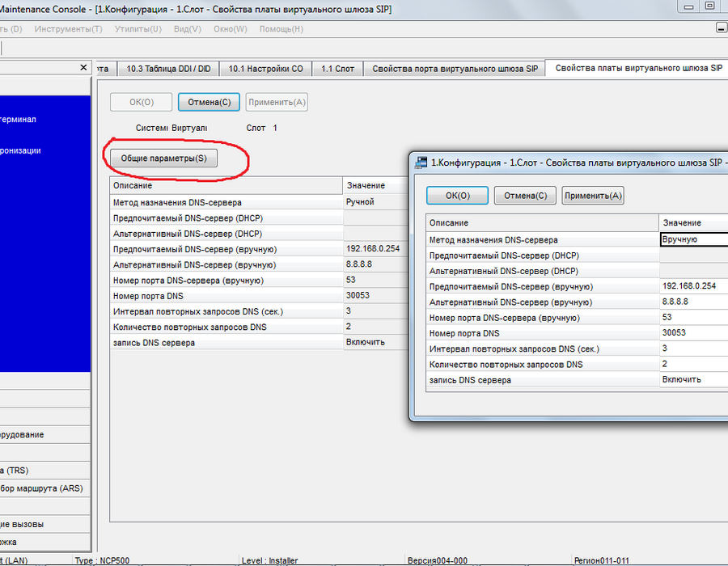The width and height of the screenshot is (728, 566).
Task: Switch to the 1.1 Слот tab
Action: 337,69
